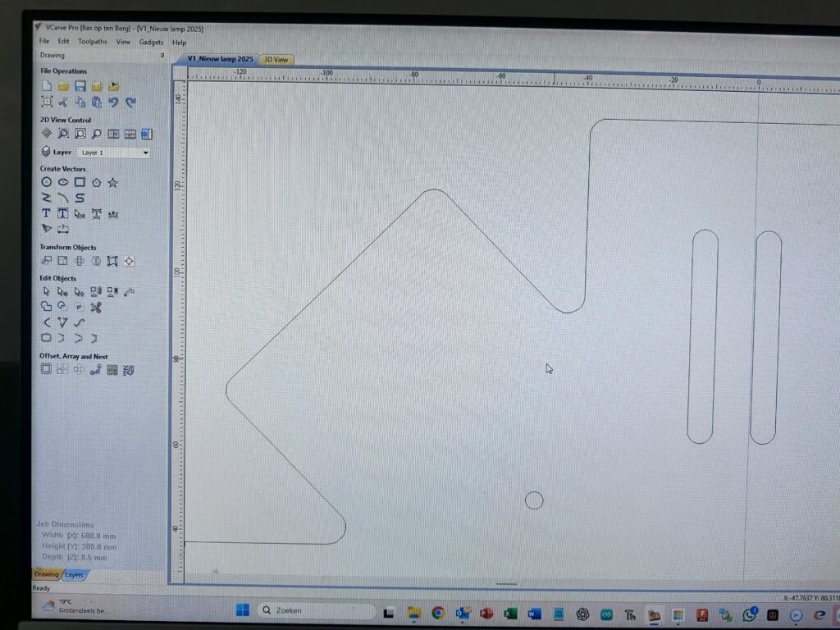The height and width of the screenshot is (630, 840).
Task: Activate the Node Editing tool
Action: click(x=62, y=292)
